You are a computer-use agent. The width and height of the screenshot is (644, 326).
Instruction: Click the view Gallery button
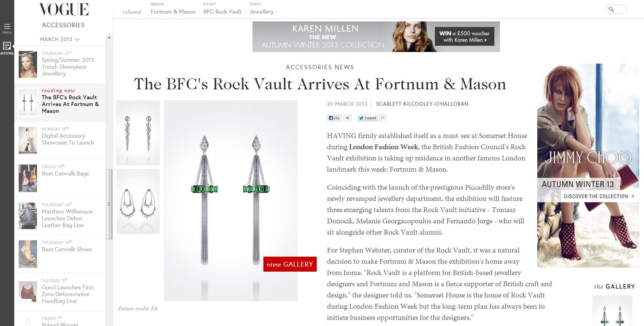[x=290, y=264]
